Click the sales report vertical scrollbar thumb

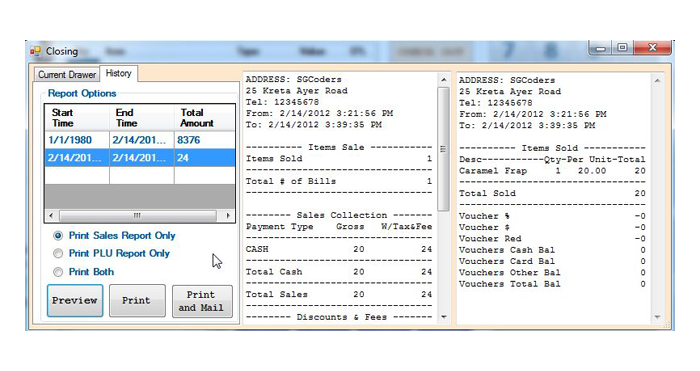point(443,149)
